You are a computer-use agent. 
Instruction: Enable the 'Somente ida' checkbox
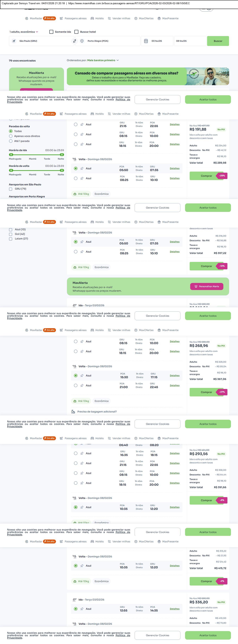[x=51, y=32]
